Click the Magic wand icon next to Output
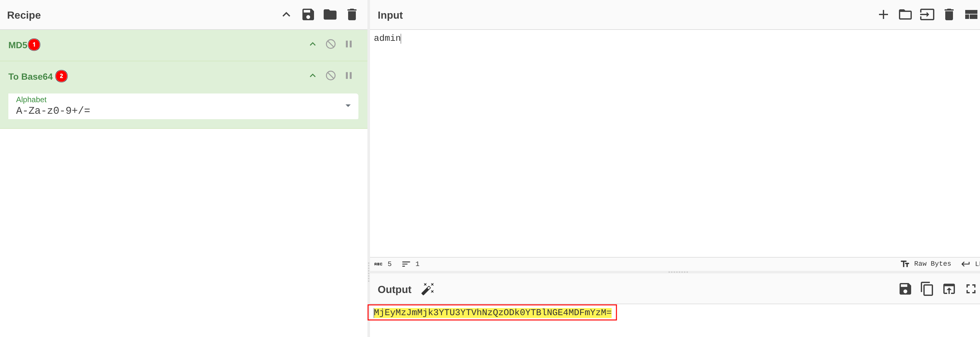 428,289
